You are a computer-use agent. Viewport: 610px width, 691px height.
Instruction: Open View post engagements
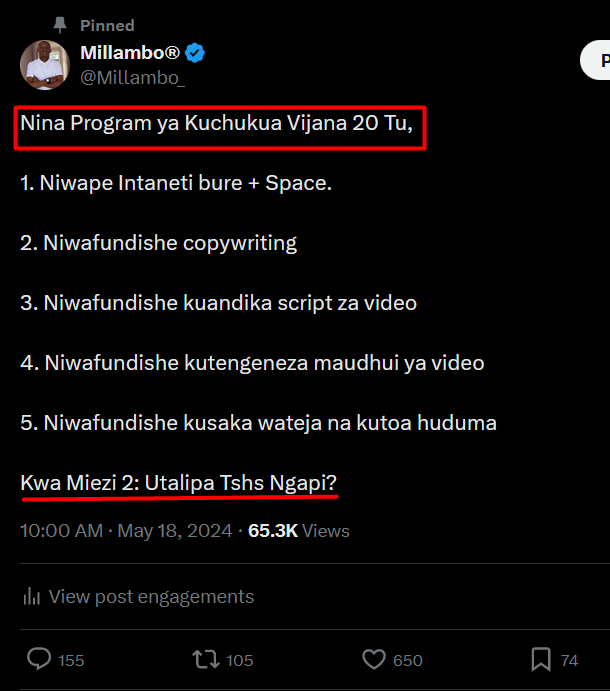pyautogui.click(x=151, y=597)
